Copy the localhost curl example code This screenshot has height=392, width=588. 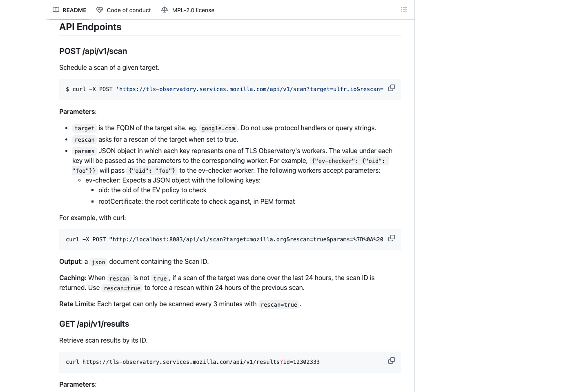click(x=392, y=238)
